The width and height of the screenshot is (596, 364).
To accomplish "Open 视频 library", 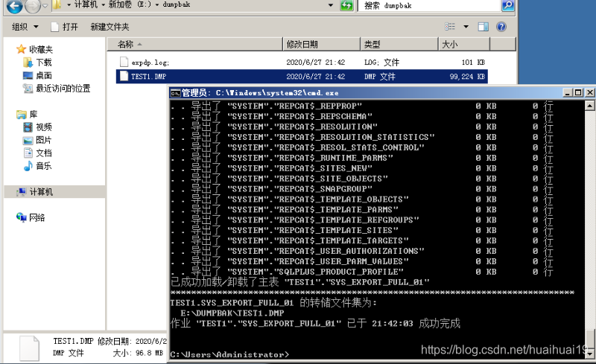I will [37, 127].
